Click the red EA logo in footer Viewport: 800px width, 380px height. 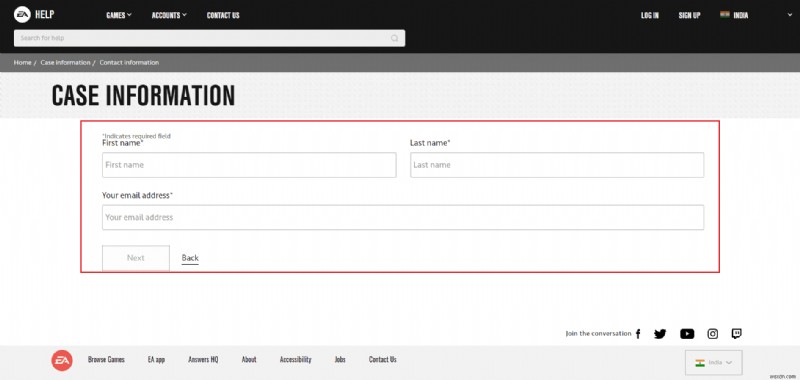pyautogui.click(x=62, y=361)
